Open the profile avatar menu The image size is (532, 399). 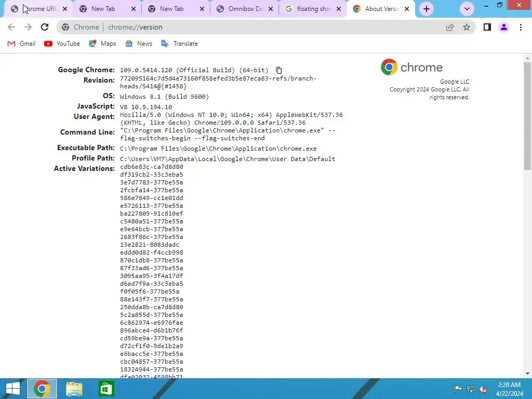(x=504, y=27)
